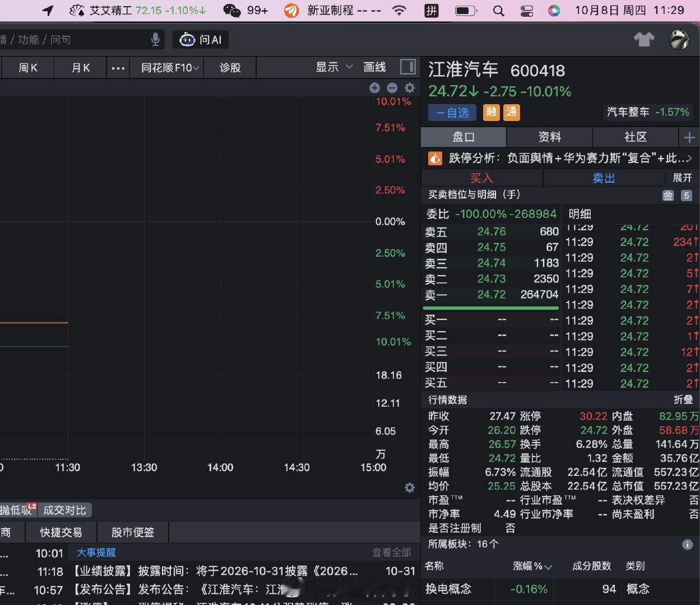This screenshot has height=605, width=700.
Task: Zoom out chart with minus icon
Action: coord(392,88)
